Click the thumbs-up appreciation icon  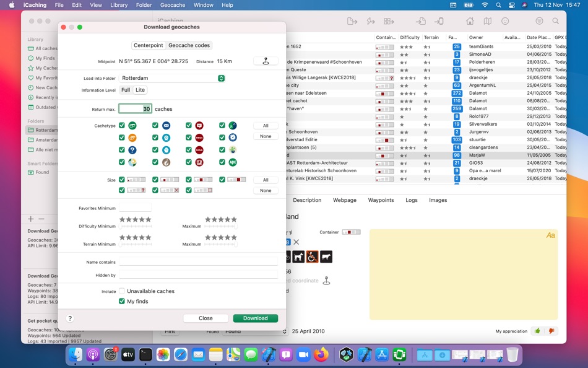(537, 331)
